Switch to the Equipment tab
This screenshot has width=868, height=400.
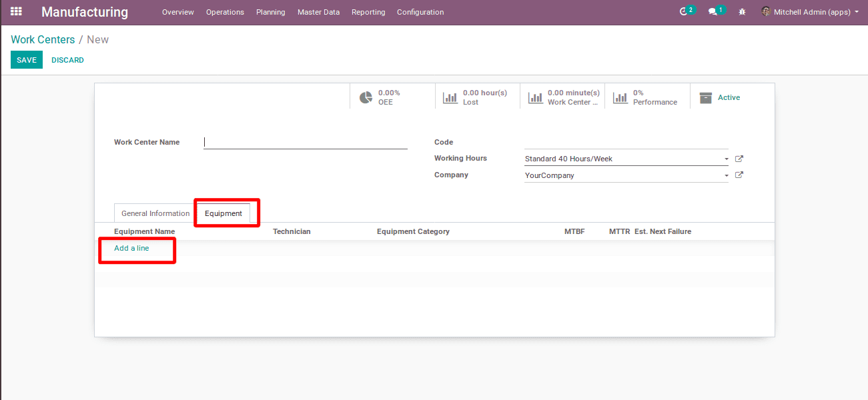[224, 213]
